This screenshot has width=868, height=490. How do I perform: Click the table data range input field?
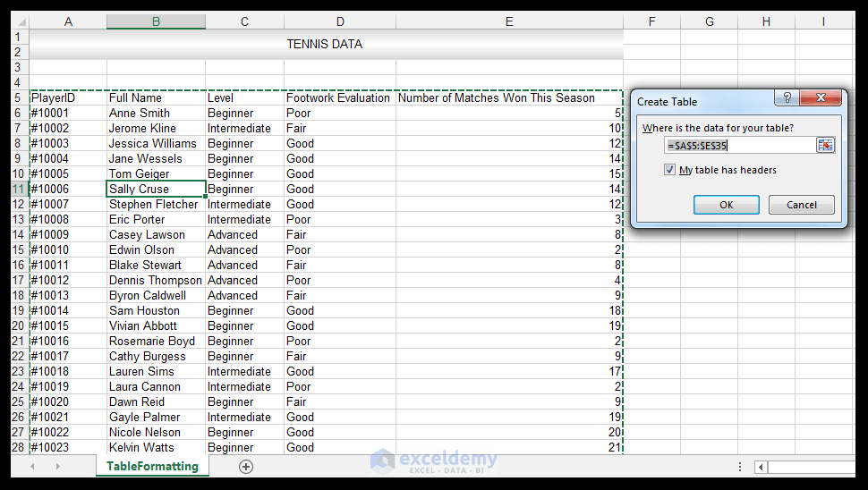tap(739, 146)
